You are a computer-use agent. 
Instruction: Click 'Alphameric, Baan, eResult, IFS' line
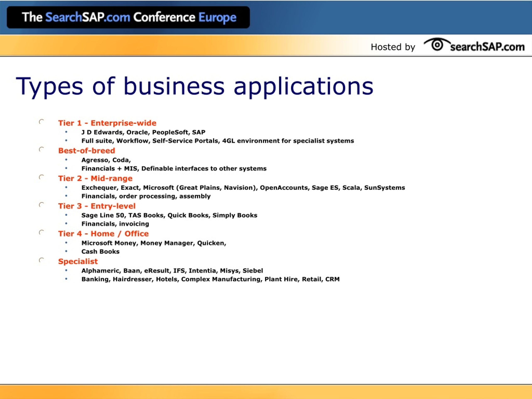pyautogui.click(x=172, y=271)
